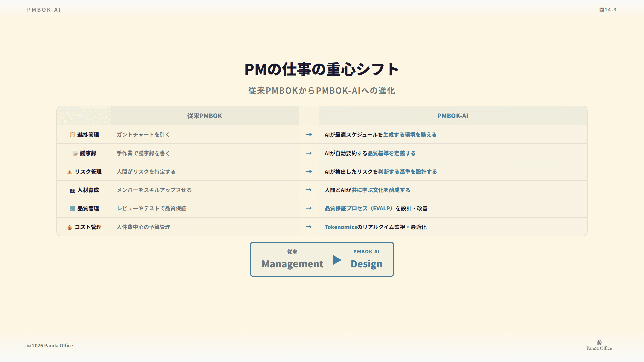Click the people icon beside 人材育成
Image resolution: width=644 pixels, height=362 pixels.
[72, 190]
